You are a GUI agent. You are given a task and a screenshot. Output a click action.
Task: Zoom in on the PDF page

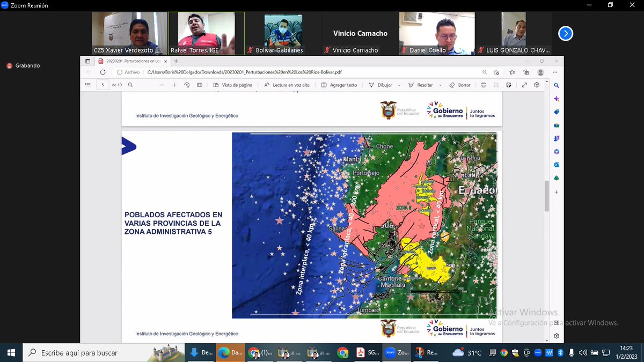(174, 85)
